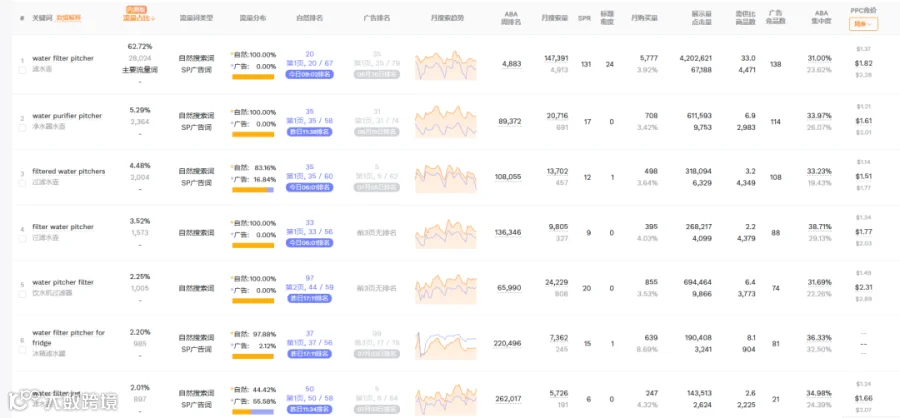This screenshot has height=418, width=900.
Task: Open trend chart for filtered water pitchers
Action: 446,177
